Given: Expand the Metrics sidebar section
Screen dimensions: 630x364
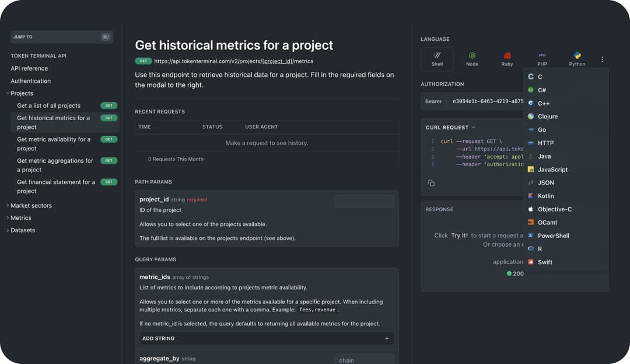Looking at the screenshot, I should point(8,218).
